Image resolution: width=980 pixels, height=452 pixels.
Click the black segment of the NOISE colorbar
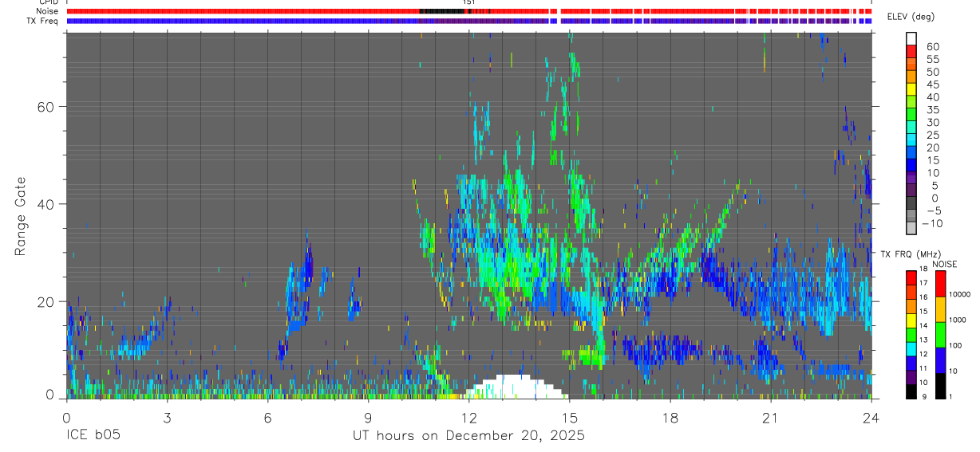[x=940, y=386]
